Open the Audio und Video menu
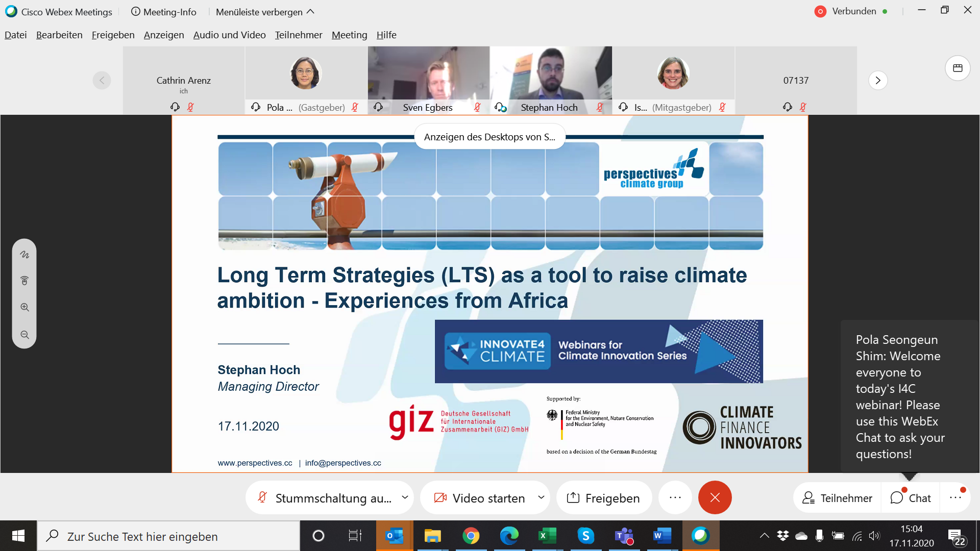The width and height of the screenshot is (980, 551). pyautogui.click(x=229, y=35)
